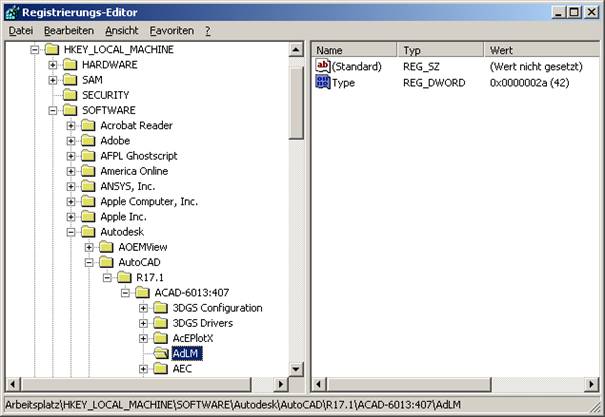This screenshot has width=605, height=417.
Task: Expand the HARDWARE key
Action: pos(53,65)
